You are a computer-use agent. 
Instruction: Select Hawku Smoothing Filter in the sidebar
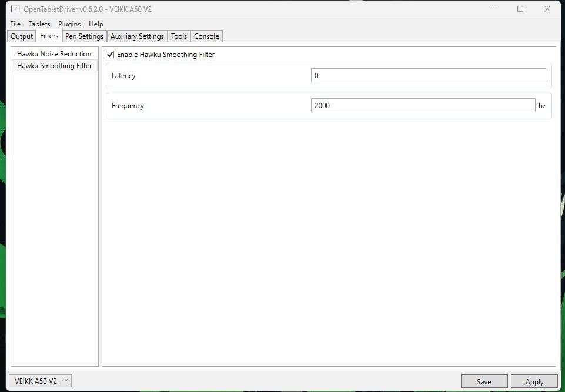point(54,65)
